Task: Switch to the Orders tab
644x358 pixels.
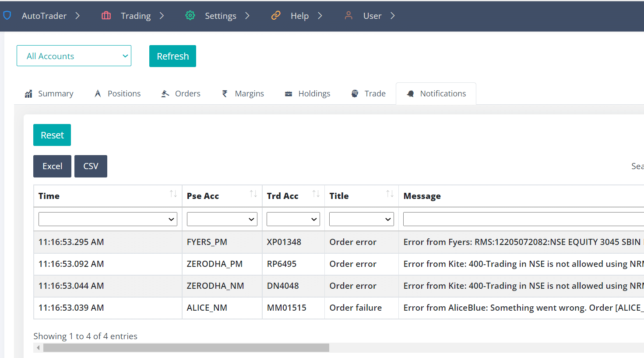Action: [x=181, y=94]
